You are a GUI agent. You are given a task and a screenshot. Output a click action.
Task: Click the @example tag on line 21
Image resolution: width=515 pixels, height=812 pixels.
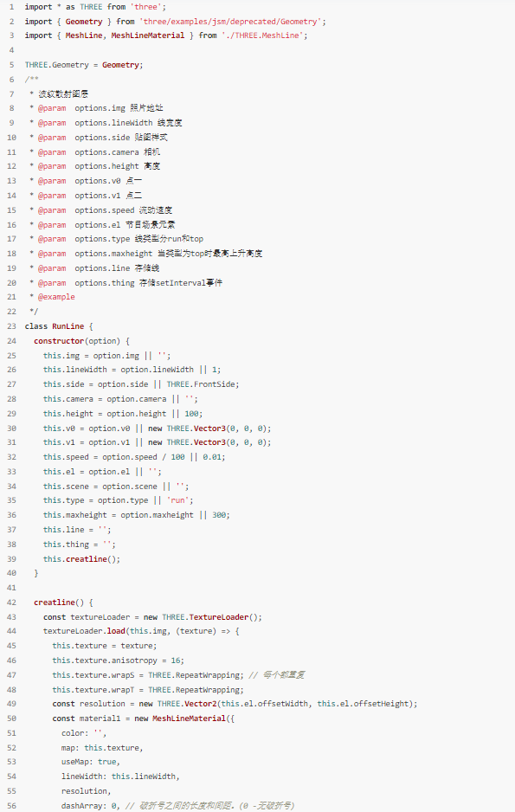56,297
